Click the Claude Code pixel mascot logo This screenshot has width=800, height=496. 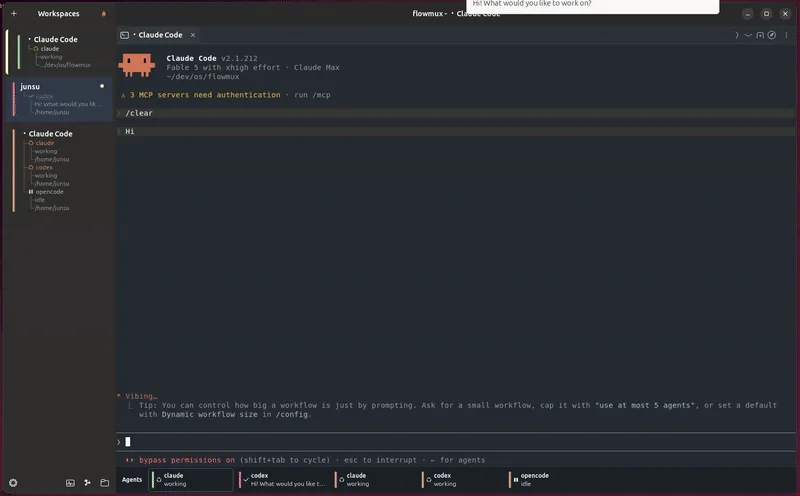136,65
